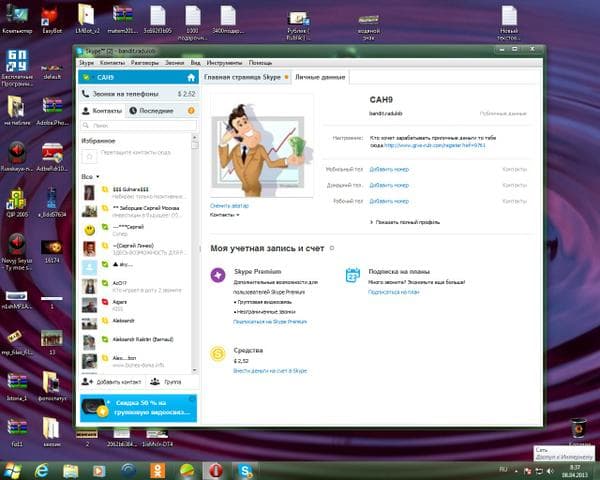Select contact Aleksandr
Screen dimensions: 600x480
pyautogui.click(x=136, y=324)
